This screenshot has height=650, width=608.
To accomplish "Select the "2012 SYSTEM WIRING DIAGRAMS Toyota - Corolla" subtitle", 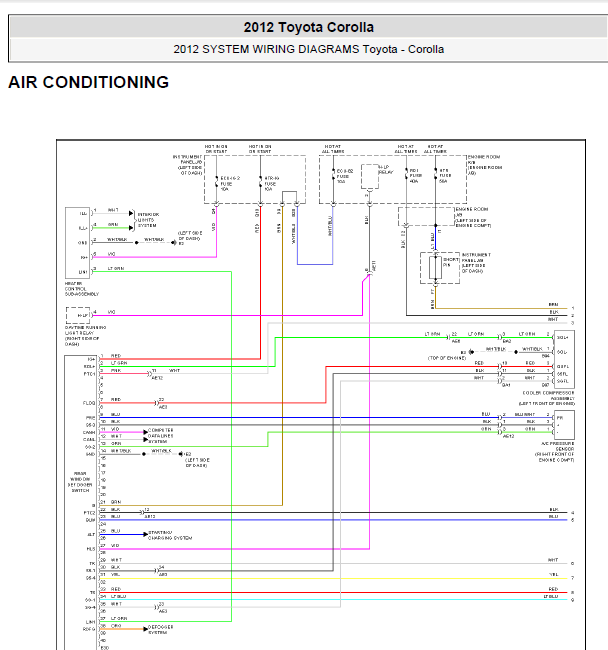I will 308,49.
